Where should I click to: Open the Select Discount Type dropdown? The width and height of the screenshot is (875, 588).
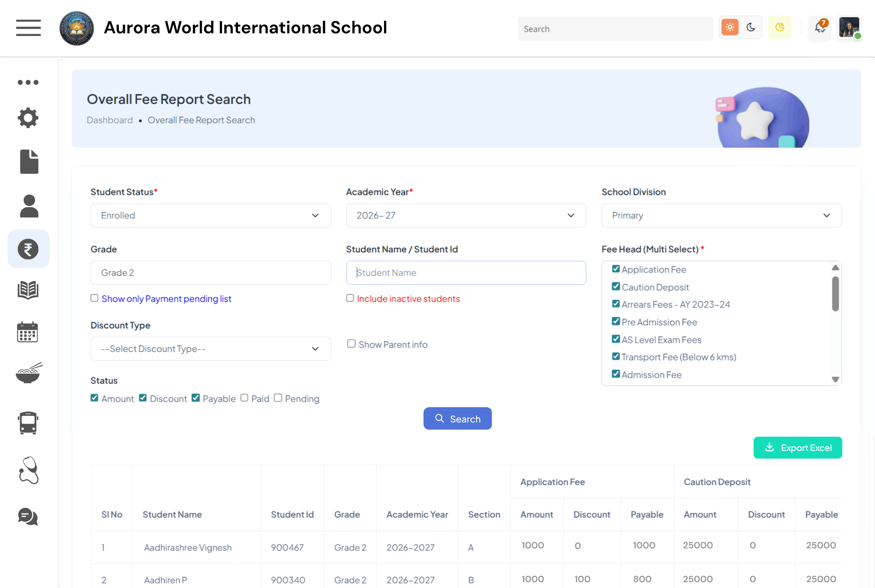[211, 349]
